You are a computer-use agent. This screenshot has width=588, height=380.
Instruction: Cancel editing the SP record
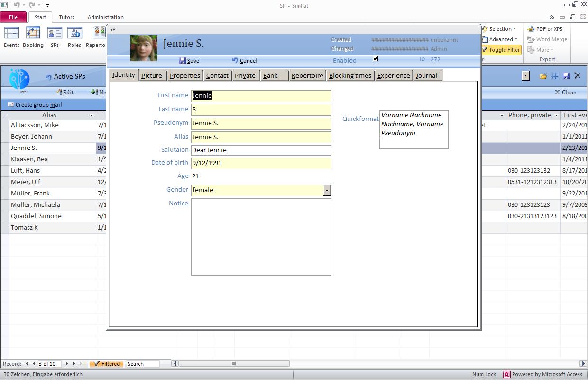pos(245,61)
